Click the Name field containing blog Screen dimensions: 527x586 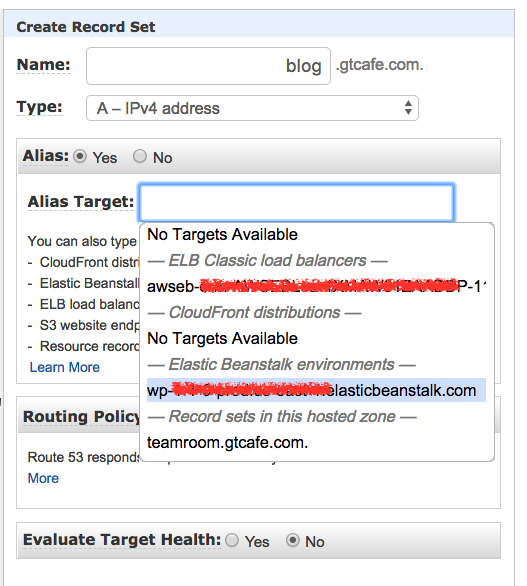click(208, 66)
